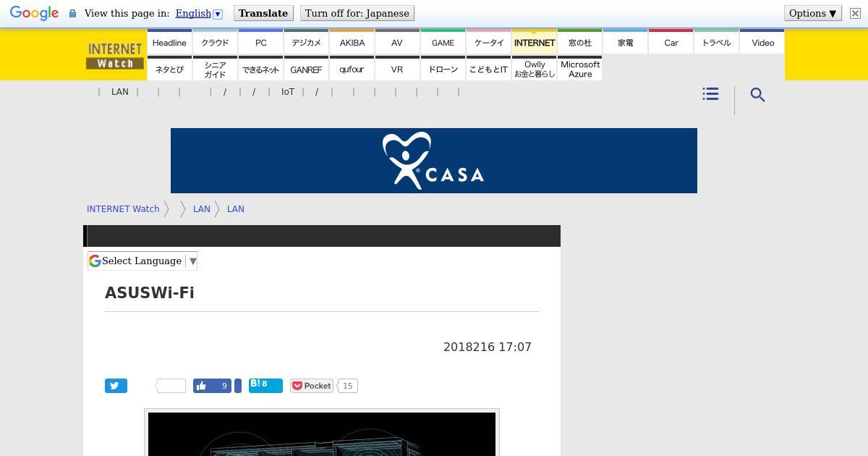
Task: Click the Hatena bookmark B! button
Action: pyautogui.click(x=265, y=385)
